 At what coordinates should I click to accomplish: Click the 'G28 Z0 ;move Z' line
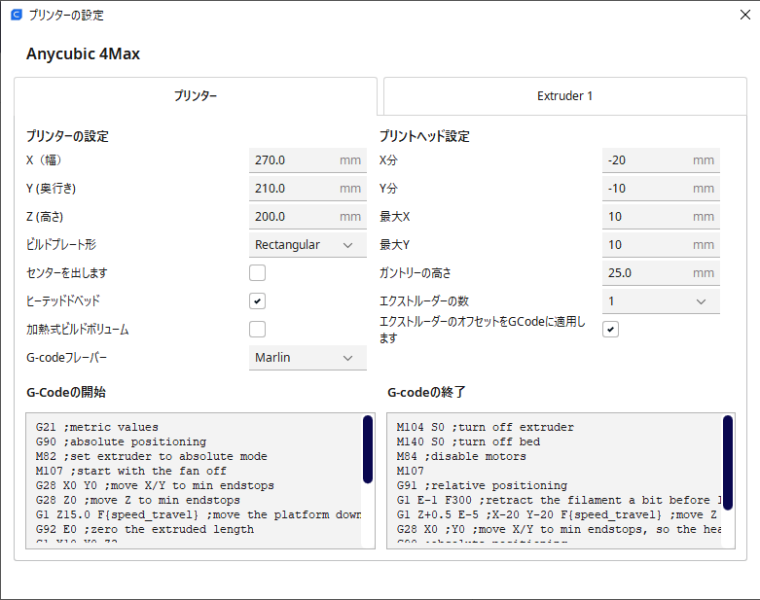(138, 500)
